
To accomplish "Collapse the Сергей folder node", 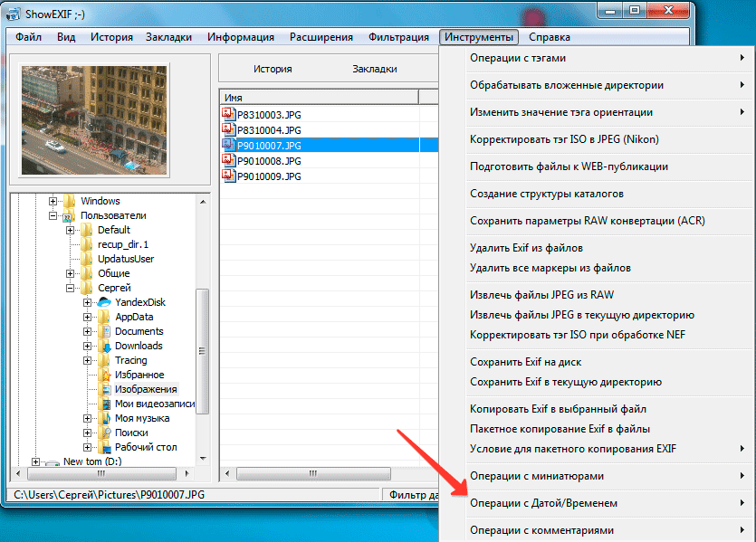I will coord(71,288).
